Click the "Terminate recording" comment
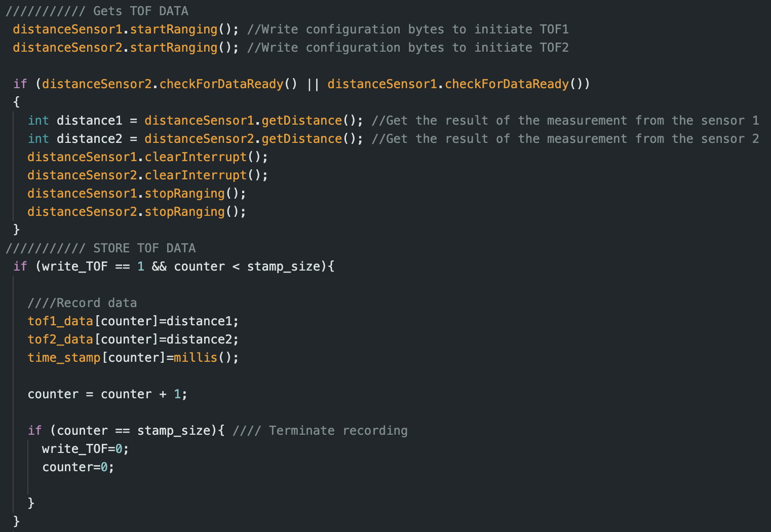This screenshot has height=532, width=771. click(x=338, y=431)
